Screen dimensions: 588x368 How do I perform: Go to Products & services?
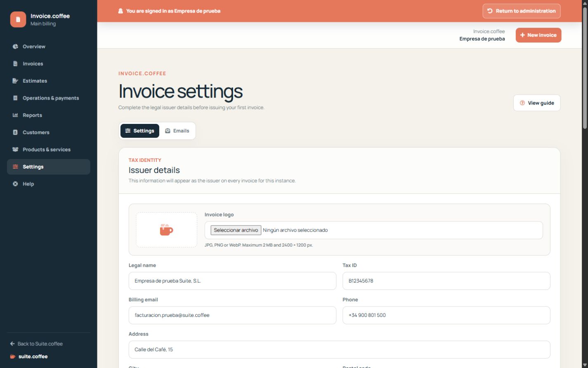point(49,150)
